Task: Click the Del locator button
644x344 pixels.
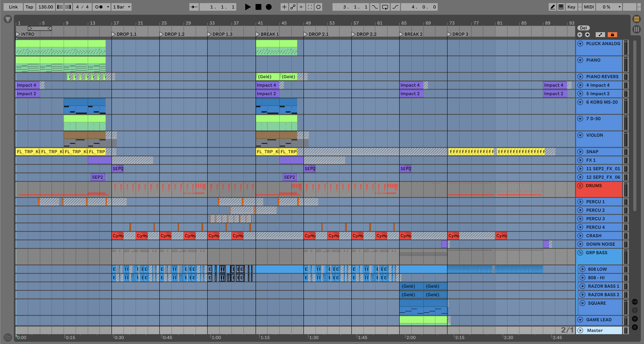Action: (583, 28)
